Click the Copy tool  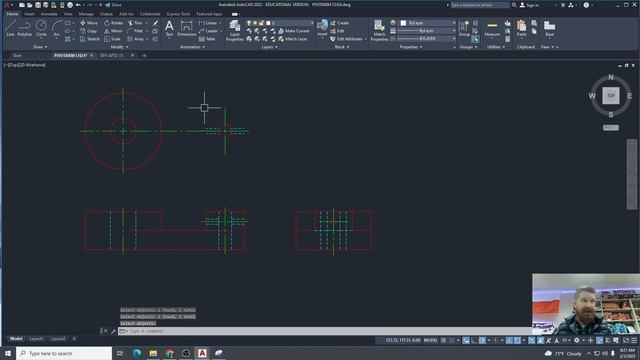coord(89,31)
